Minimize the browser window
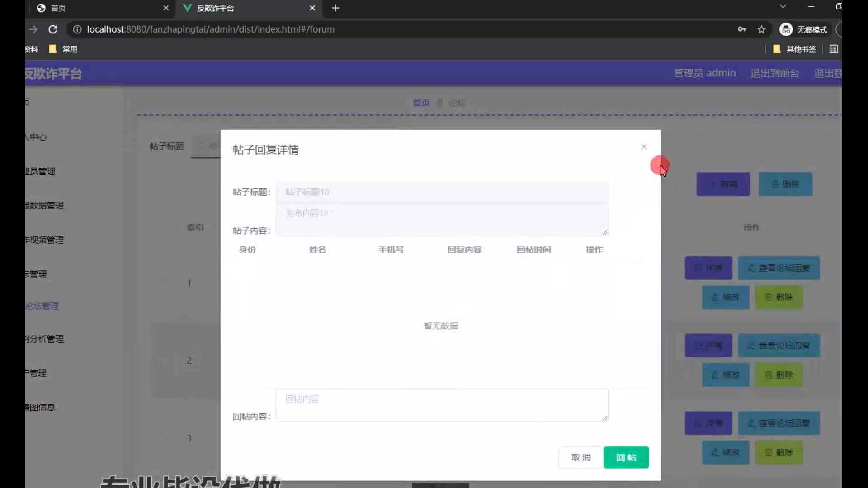 click(x=811, y=6)
